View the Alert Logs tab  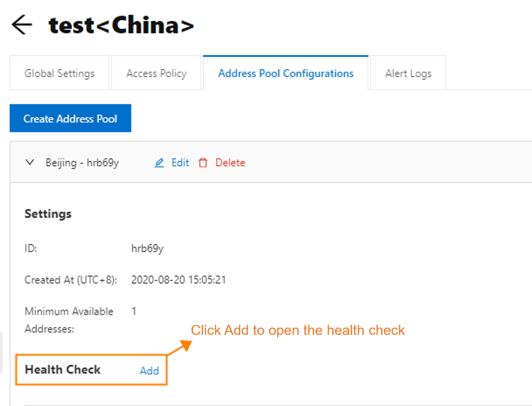pos(408,73)
